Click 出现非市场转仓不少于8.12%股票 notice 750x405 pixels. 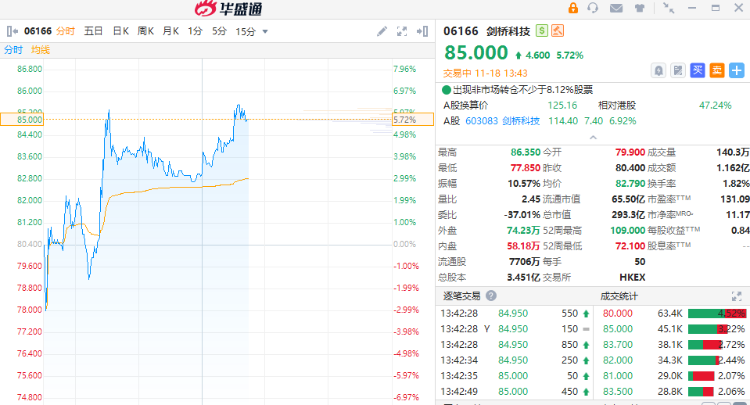(523, 89)
